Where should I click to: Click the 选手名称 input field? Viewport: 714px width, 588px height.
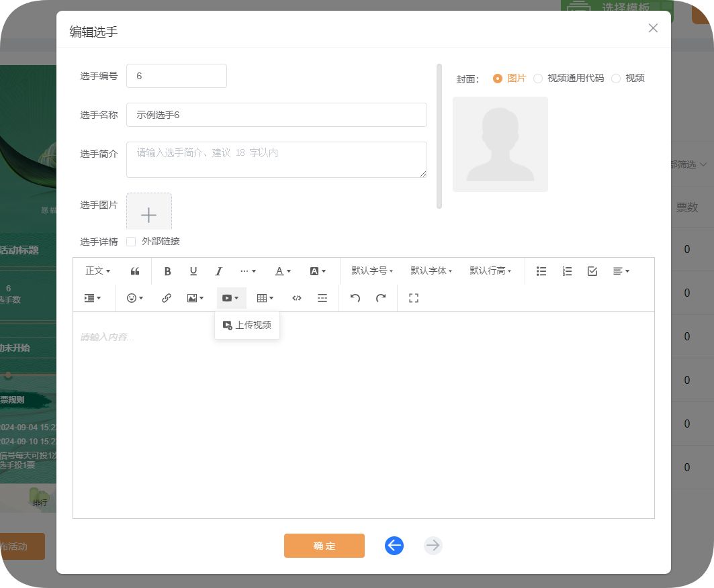(x=276, y=115)
